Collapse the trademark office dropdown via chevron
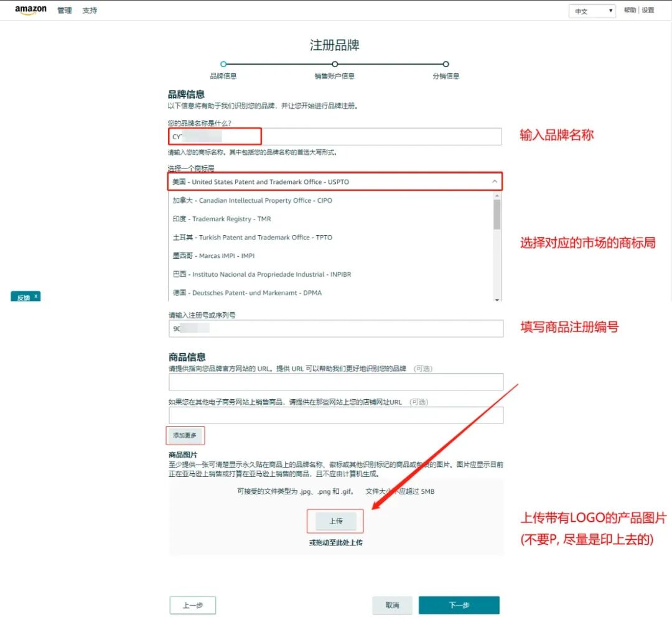This screenshot has height=638, width=672. click(x=496, y=181)
